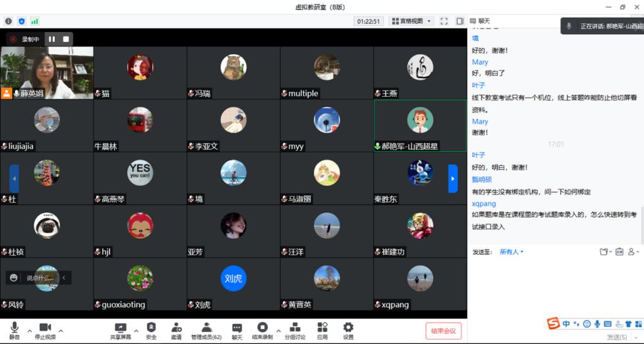644x344 pixels.
Task: Click the Sogou input method logo
Action: (x=553, y=324)
